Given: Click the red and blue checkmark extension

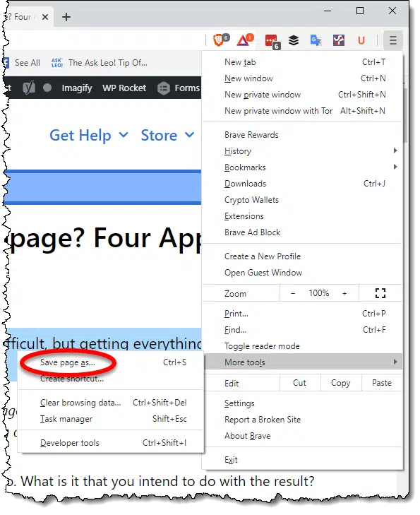Looking at the screenshot, I should (339, 40).
